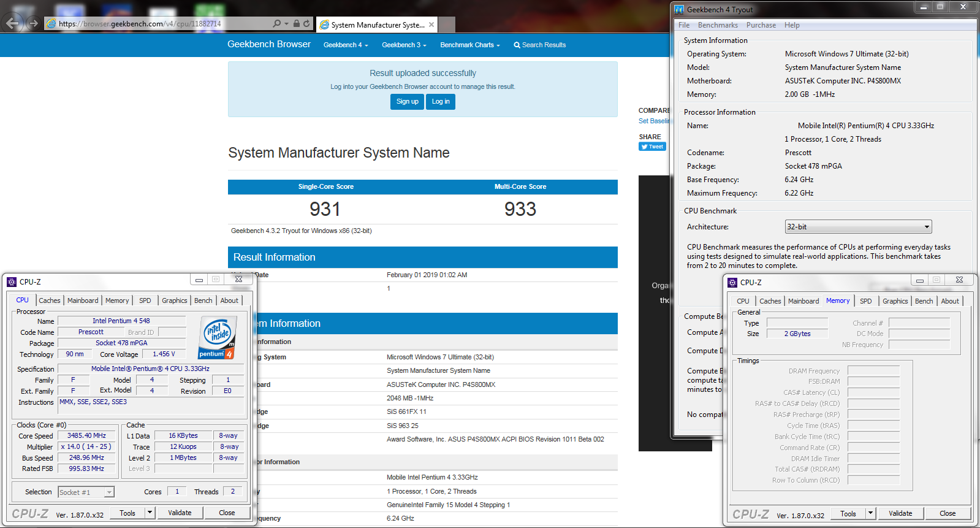Search with the address bar magnifier icon

coord(277,24)
